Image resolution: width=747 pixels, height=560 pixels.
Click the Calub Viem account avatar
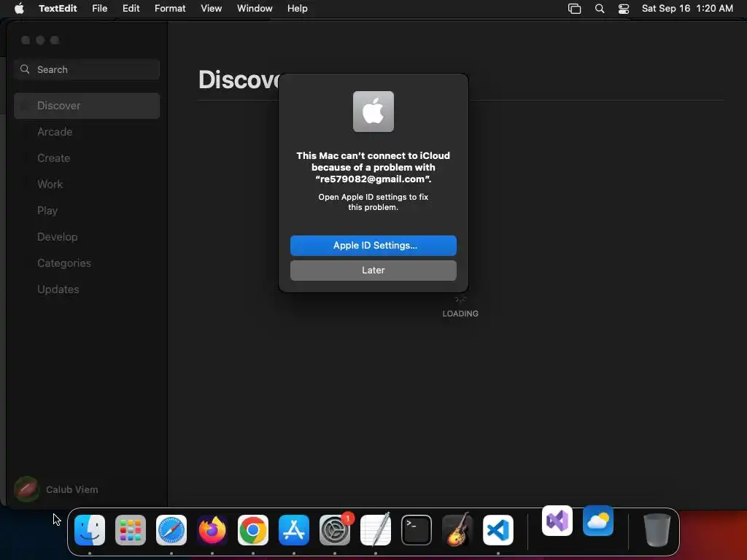tap(26, 489)
